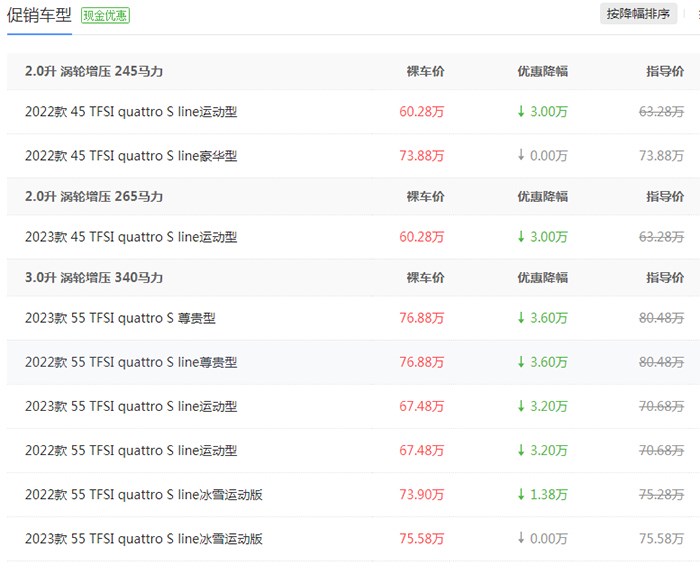Click discount 3.60万 of 2023款 55 尊贵型
The height and width of the screenshot is (574, 700).
(542, 318)
